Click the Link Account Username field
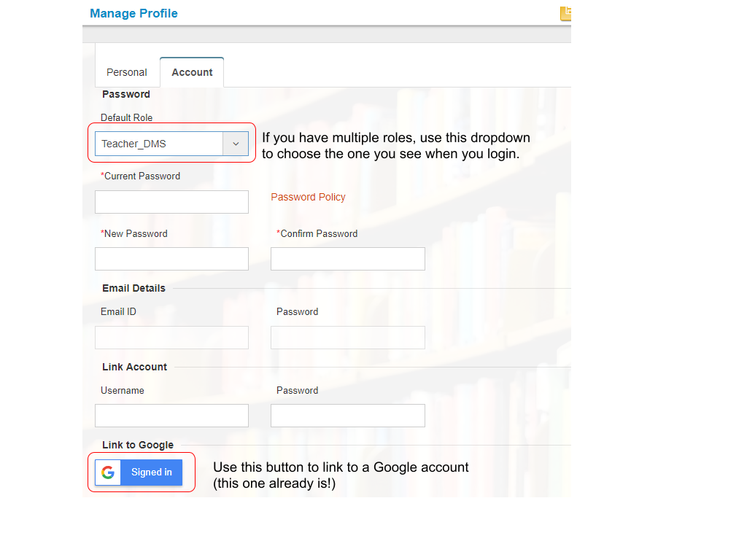The width and height of the screenshot is (747, 560). pyautogui.click(x=171, y=416)
